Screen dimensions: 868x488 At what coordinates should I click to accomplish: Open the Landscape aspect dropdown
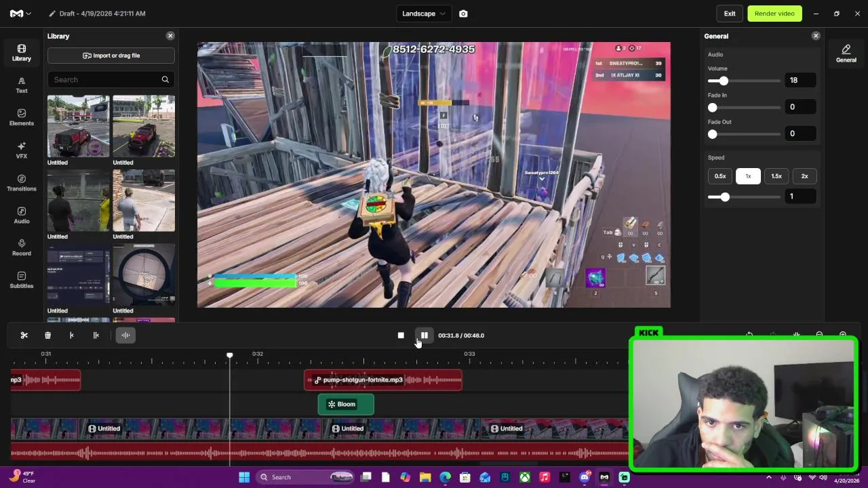tap(424, 14)
